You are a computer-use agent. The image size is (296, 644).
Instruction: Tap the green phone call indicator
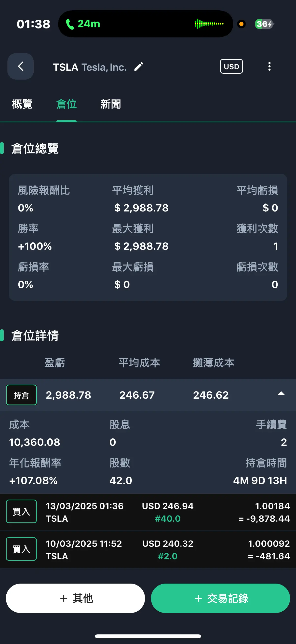83,24
